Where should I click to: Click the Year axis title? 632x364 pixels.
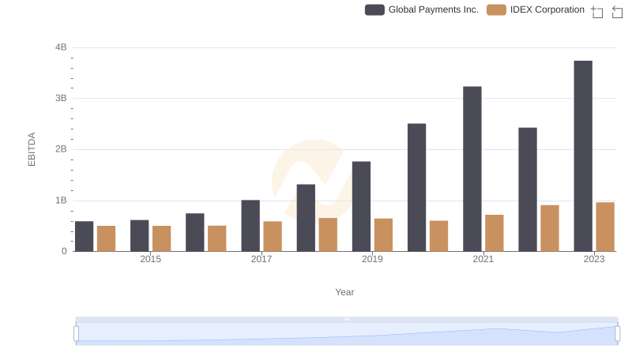pos(344,292)
